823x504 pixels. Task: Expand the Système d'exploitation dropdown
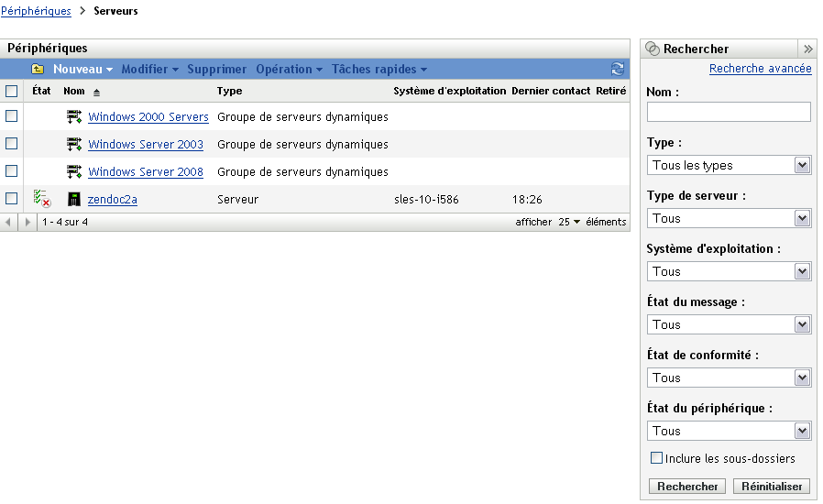point(729,271)
